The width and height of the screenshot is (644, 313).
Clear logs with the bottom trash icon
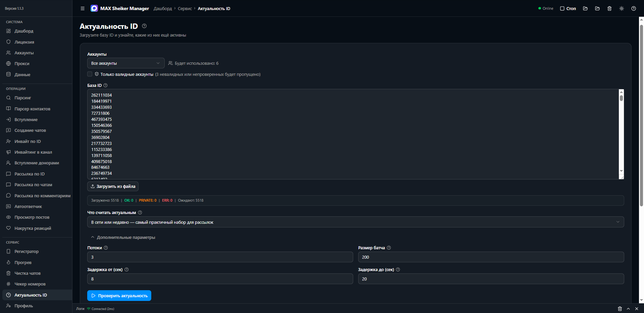(620, 309)
